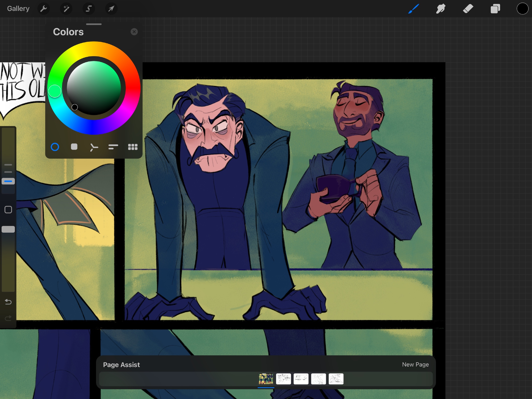Activate the Transform arrow tool

point(111,9)
